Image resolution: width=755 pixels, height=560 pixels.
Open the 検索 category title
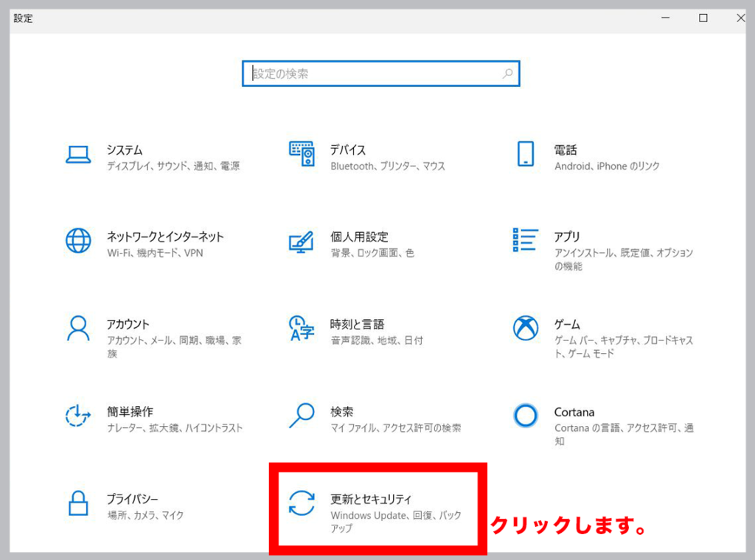[x=342, y=412]
